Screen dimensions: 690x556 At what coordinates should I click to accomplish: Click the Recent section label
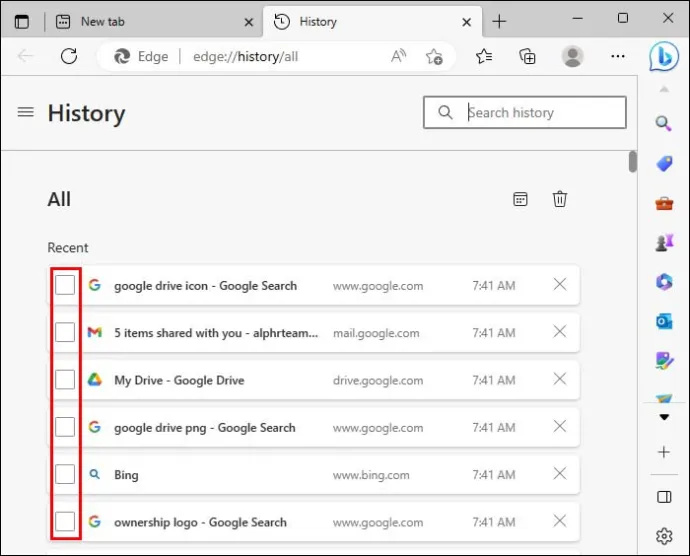68,247
